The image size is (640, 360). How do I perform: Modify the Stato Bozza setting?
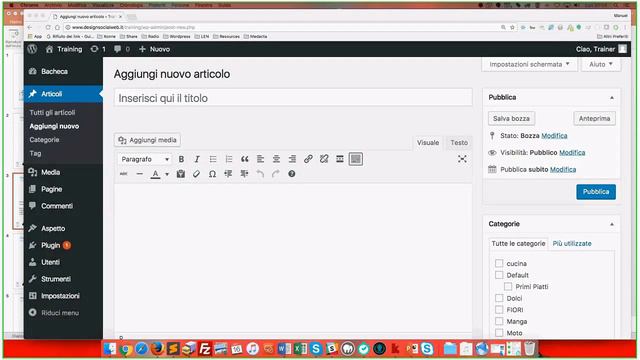coord(554,136)
